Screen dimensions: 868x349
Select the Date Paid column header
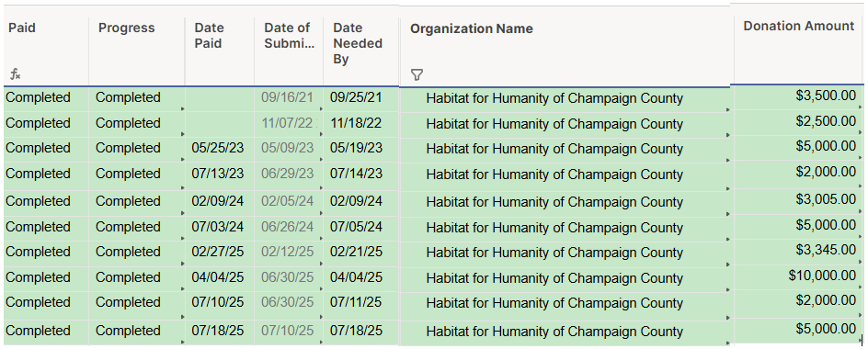(x=220, y=51)
